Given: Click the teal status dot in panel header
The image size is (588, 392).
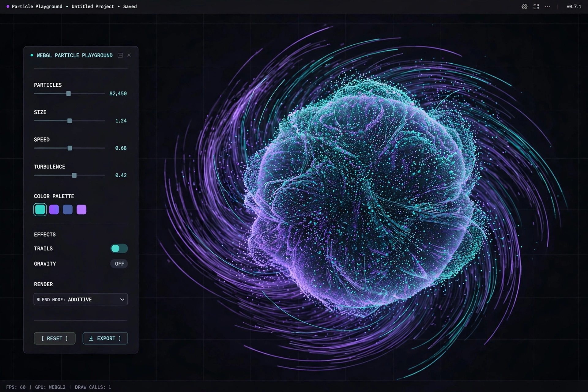Looking at the screenshot, I should pos(32,55).
